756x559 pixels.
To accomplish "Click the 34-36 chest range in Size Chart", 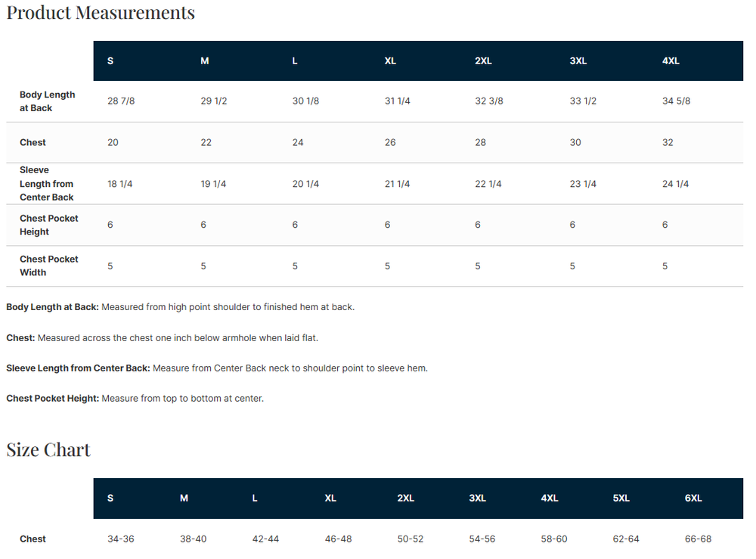I will [121, 539].
